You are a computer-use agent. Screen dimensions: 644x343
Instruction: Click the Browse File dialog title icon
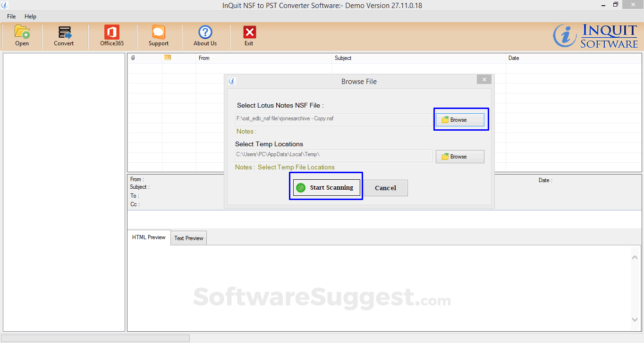pyautogui.click(x=232, y=81)
